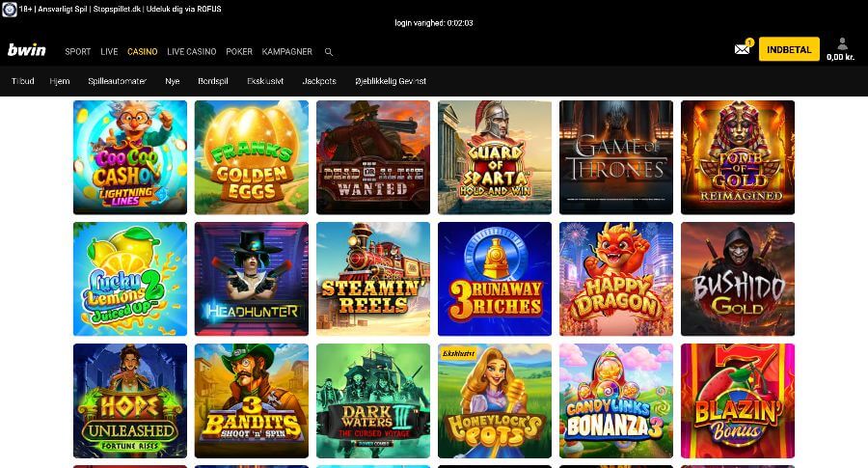
Task: Open the Happy Dragon game tile
Action: point(616,279)
